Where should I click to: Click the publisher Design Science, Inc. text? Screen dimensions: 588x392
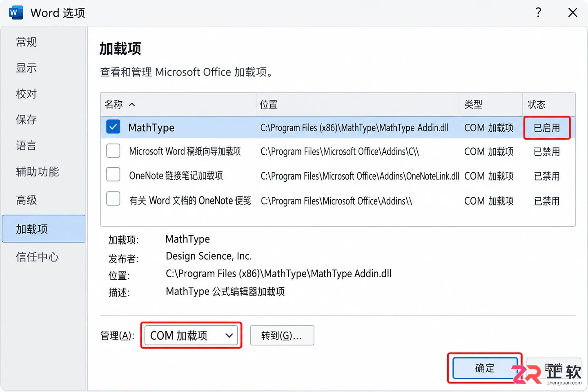click(209, 256)
